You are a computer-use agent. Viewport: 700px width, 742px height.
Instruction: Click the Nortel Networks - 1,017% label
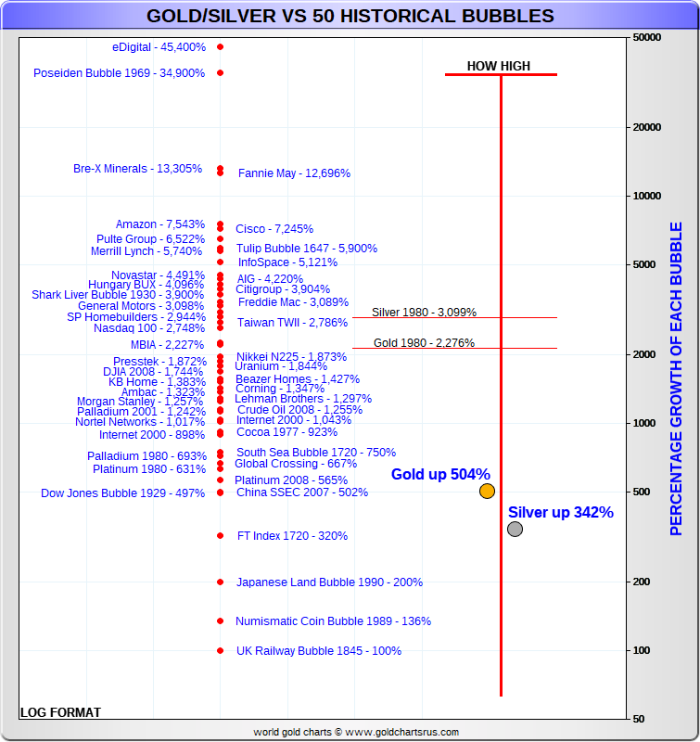click(x=140, y=422)
